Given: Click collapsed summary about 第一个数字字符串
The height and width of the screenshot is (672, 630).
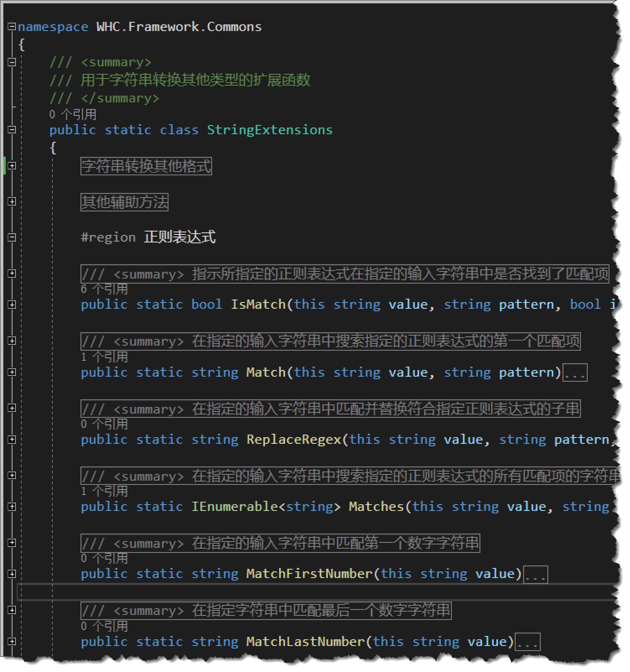Looking at the screenshot, I should pos(280,543).
